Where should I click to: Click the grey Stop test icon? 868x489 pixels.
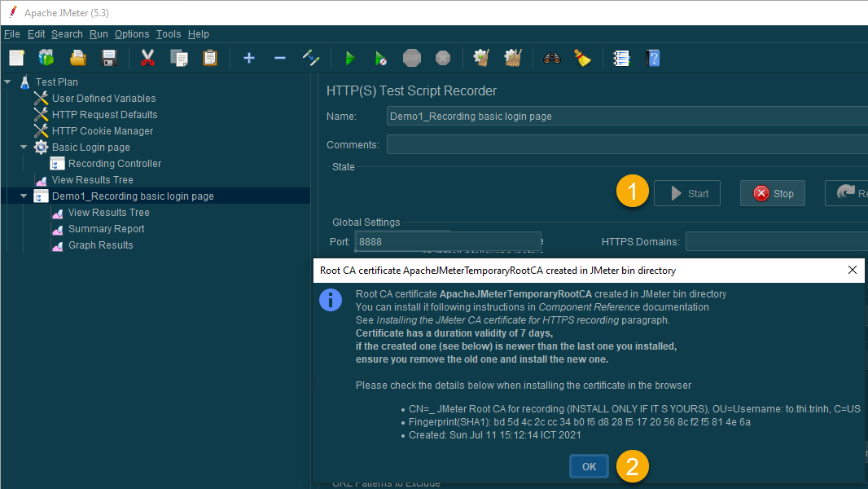click(x=412, y=58)
